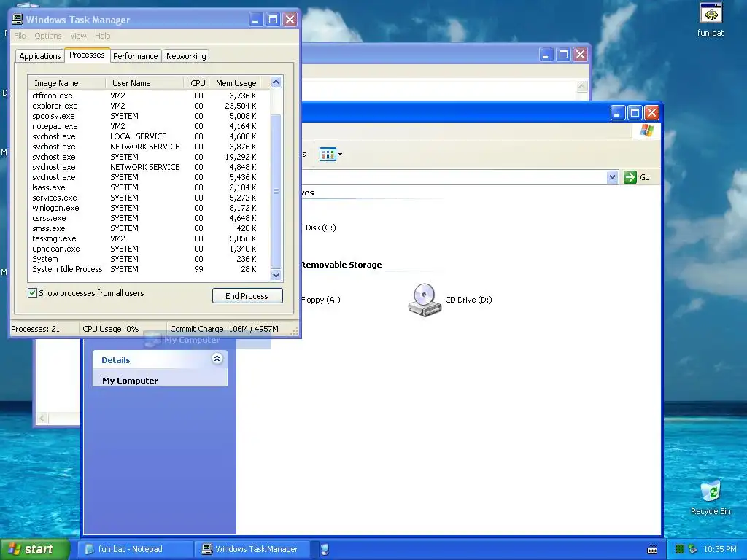Open the fun.bat desktop icon
The width and height of the screenshot is (747, 560).
tap(711, 20)
